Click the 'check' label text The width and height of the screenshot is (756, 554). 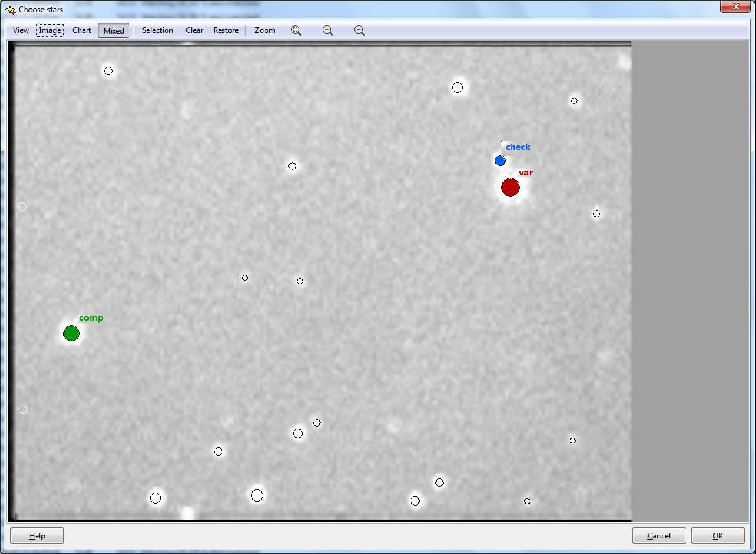coord(518,147)
